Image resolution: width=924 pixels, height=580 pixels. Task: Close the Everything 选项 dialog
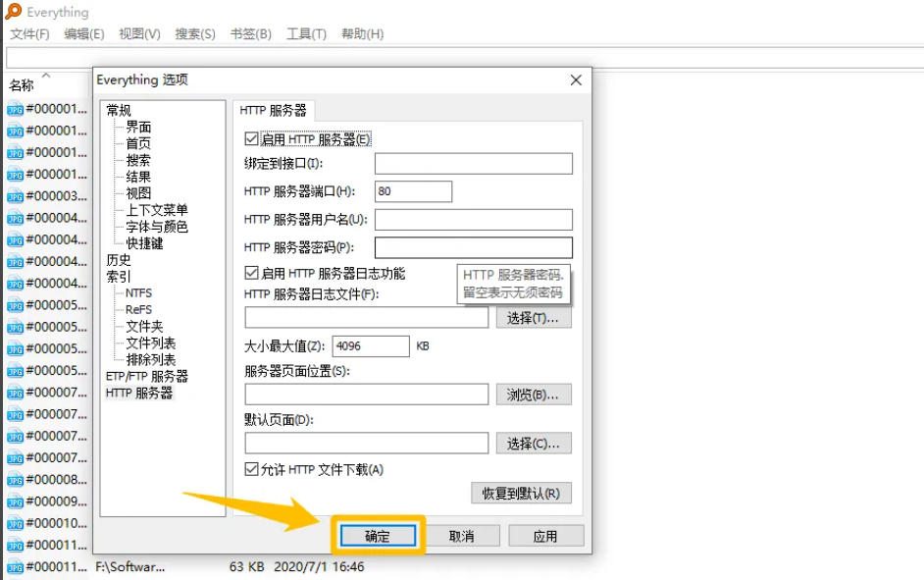(575, 79)
